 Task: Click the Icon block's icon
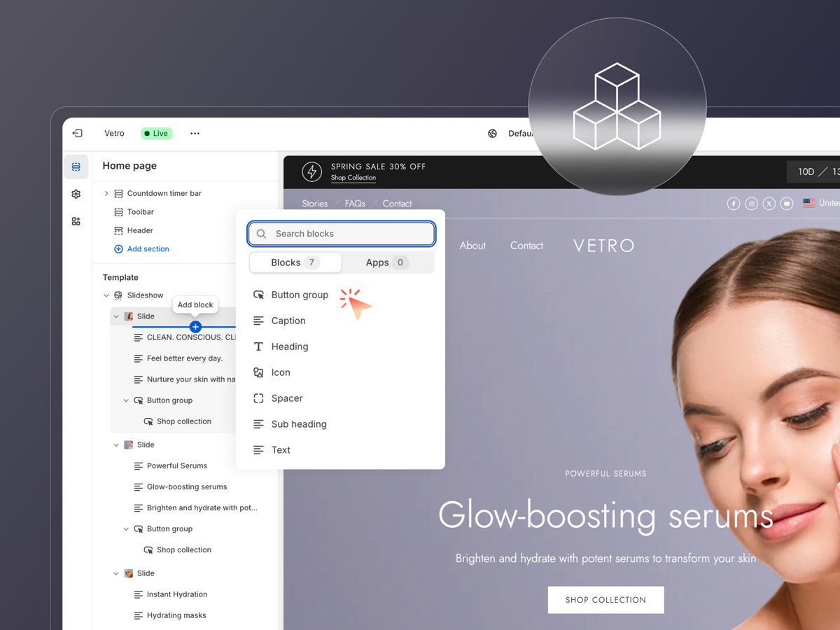pos(258,372)
